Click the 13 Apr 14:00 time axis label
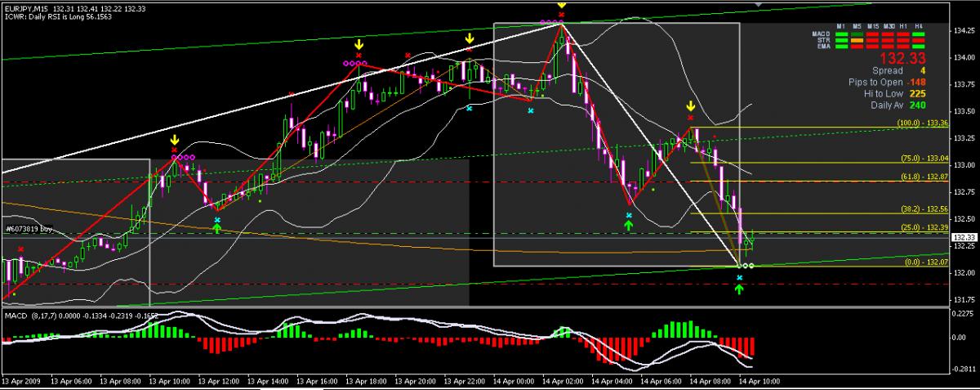 268,383
